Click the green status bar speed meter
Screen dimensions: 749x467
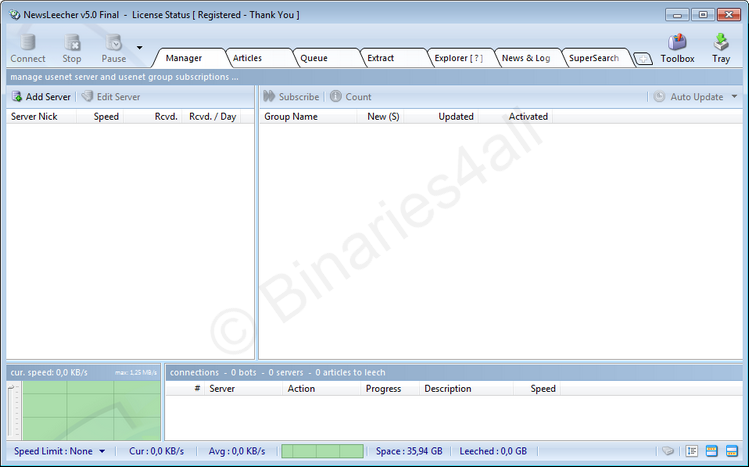click(322, 451)
